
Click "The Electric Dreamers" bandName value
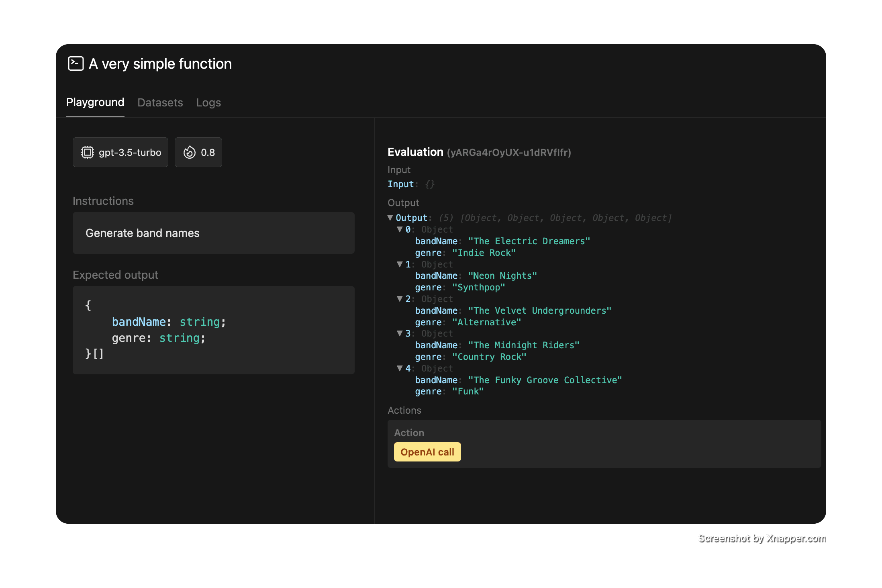pos(529,241)
